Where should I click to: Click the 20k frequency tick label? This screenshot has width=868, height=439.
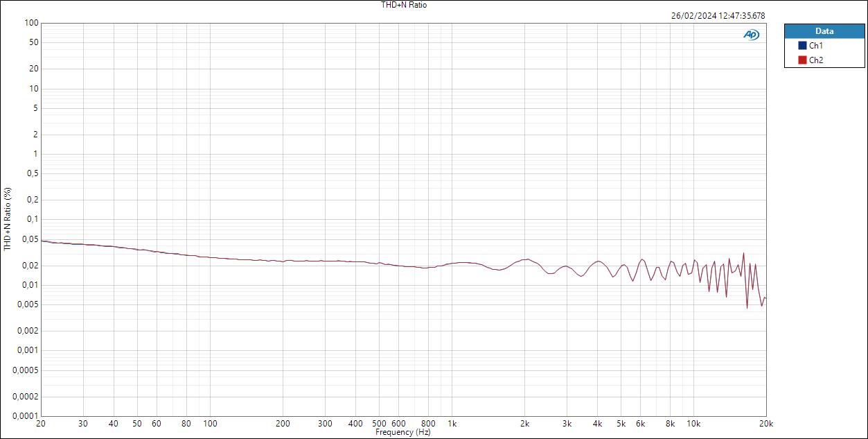click(765, 422)
